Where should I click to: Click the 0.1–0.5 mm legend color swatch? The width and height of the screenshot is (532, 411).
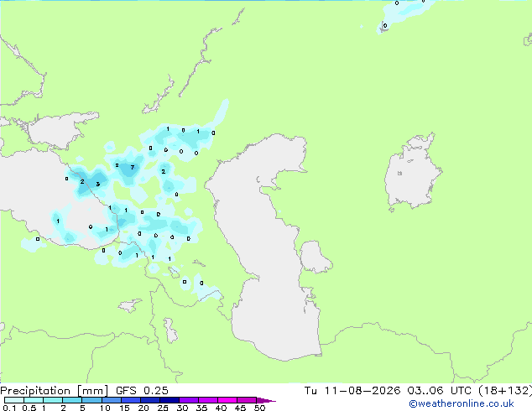tap(14, 400)
